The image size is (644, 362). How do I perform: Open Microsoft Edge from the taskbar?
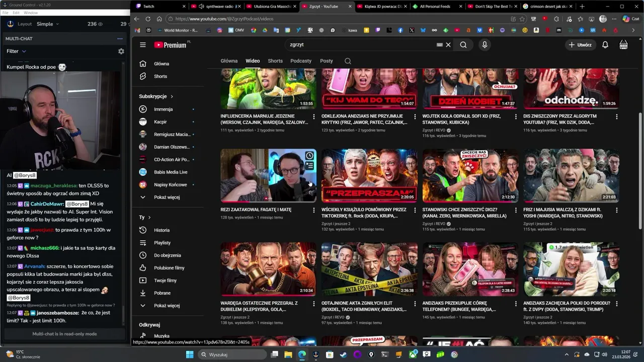tap(302, 354)
